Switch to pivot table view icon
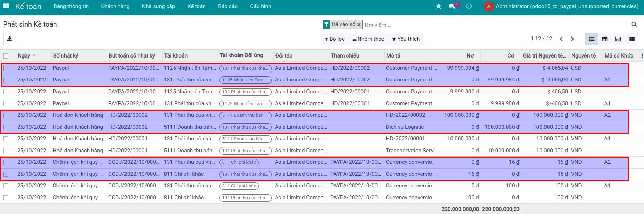Image resolution: width=644 pixels, height=214 pixels. pyautogui.click(x=605, y=39)
